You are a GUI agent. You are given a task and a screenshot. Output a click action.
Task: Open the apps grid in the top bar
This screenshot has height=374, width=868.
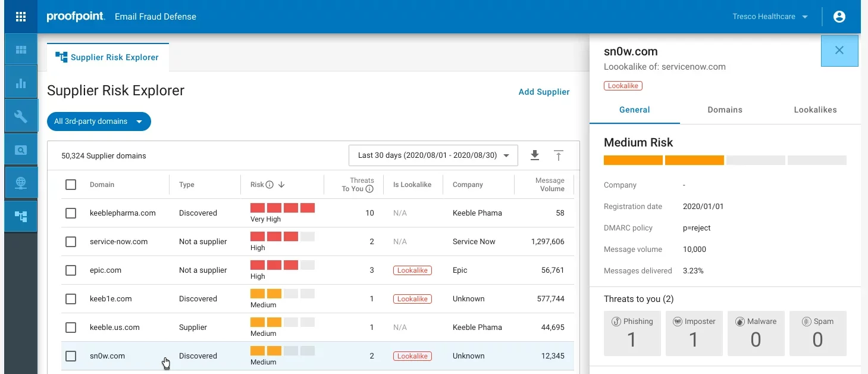click(x=20, y=16)
